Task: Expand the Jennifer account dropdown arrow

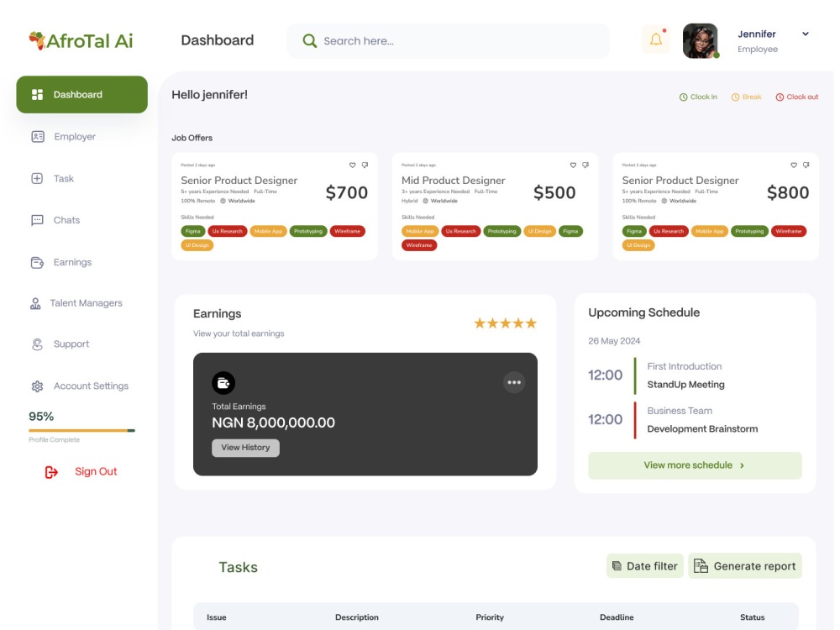Action: pos(806,34)
